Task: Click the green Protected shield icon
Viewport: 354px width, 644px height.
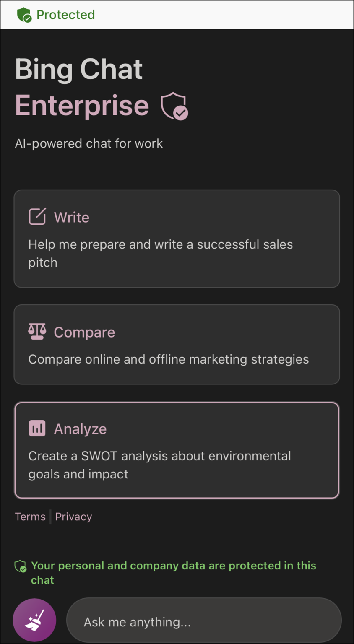Action: point(24,15)
